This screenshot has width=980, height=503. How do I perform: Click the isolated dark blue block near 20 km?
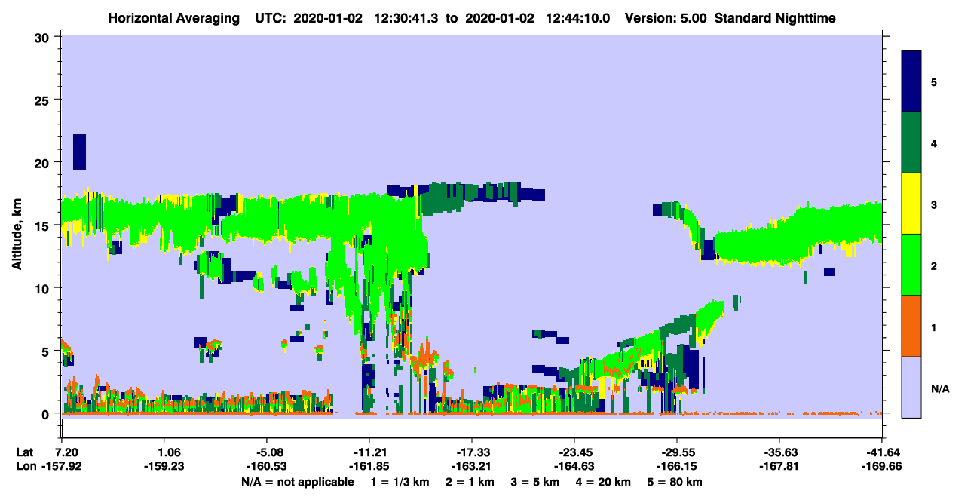(x=79, y=152)
